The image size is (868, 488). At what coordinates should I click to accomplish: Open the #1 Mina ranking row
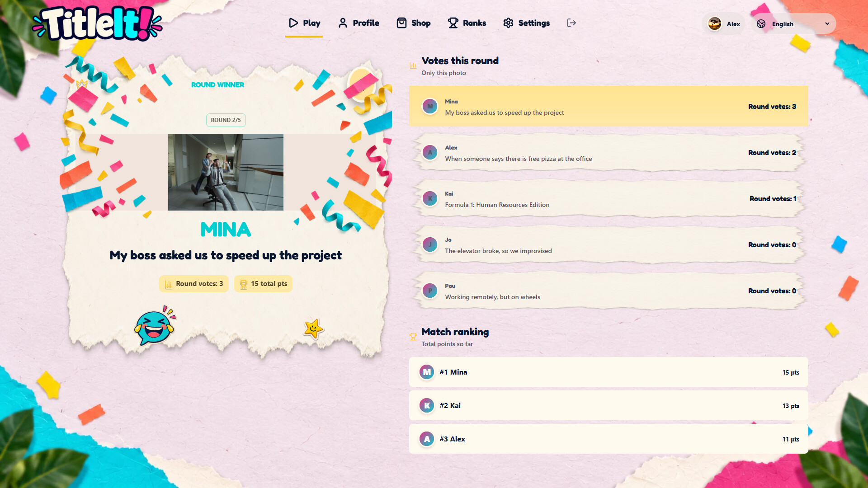pos(609,372)
